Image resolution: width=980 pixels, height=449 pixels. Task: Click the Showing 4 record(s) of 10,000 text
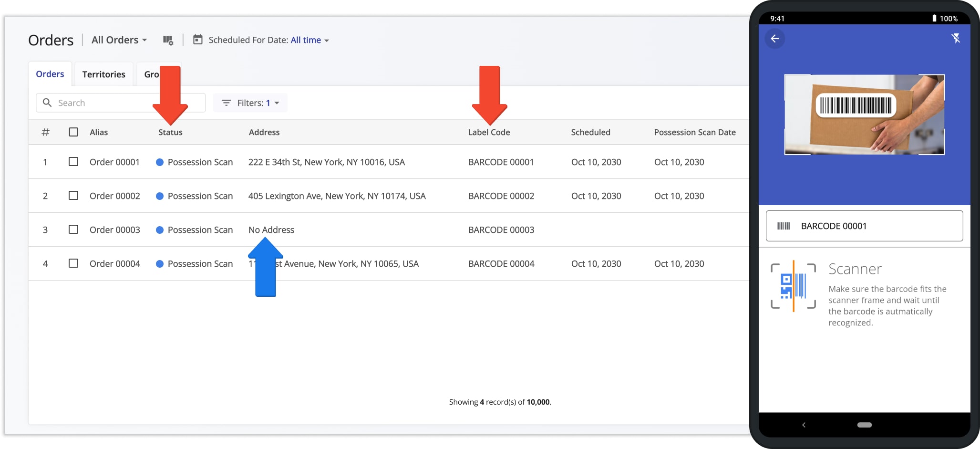[x=500, y=402]
